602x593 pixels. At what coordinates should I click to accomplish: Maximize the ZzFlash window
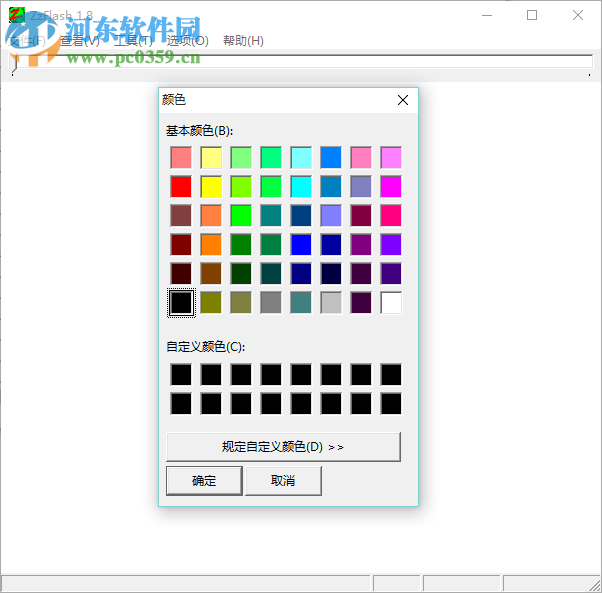[532, 15]
